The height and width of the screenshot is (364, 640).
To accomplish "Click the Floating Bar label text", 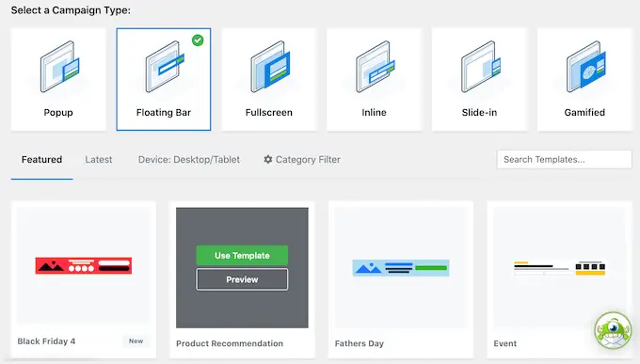I will (164, 113).
